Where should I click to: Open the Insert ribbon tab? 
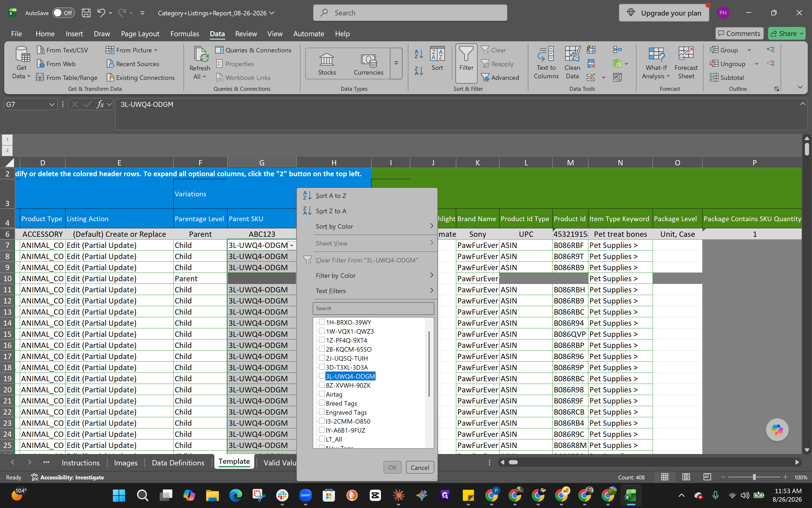pyautogui.click(x=74, y=34)
